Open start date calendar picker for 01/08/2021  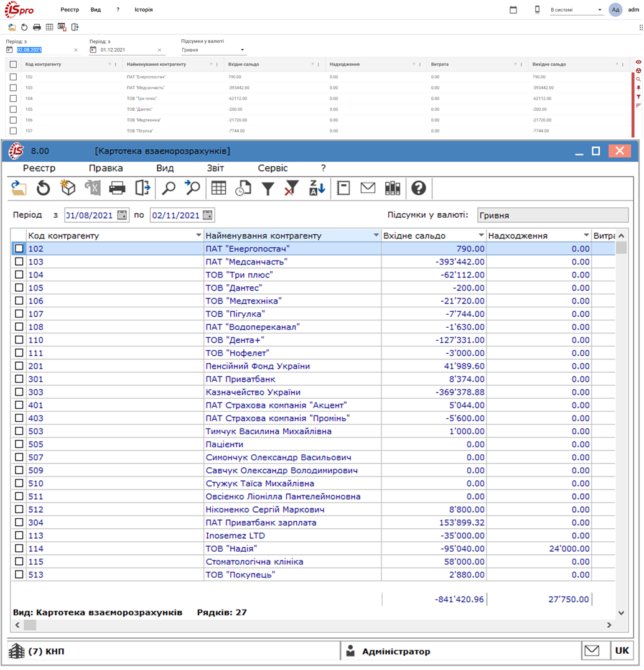(x=122, y=215)
